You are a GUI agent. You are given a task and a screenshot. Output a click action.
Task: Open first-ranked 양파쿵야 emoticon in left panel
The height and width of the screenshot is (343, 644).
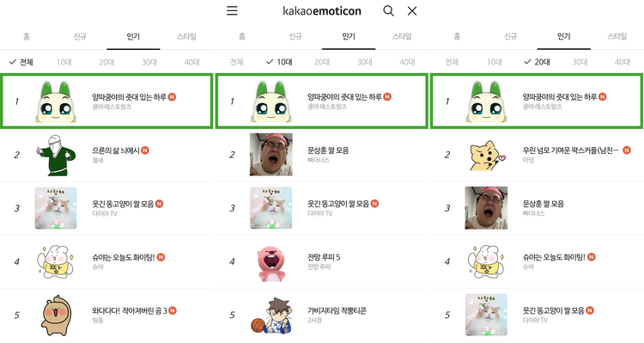(x=106, y=101)
